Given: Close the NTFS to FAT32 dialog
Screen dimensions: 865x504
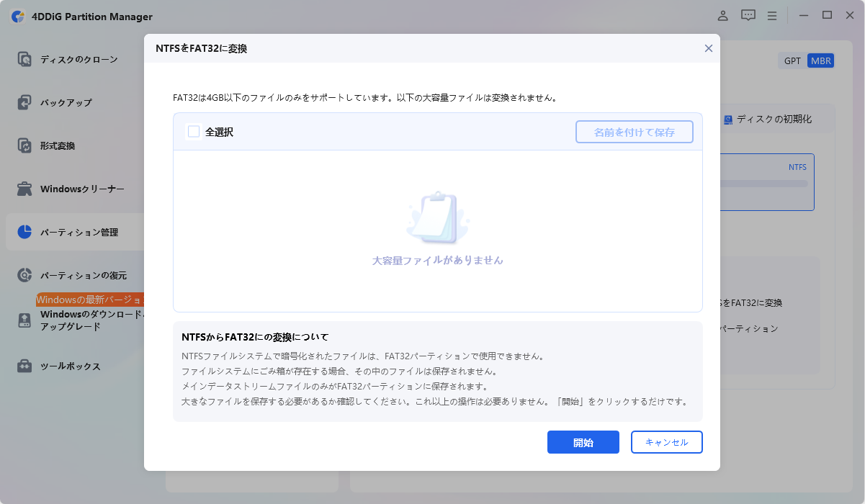Looking at the screenshot, I should [x=709, y=48].
